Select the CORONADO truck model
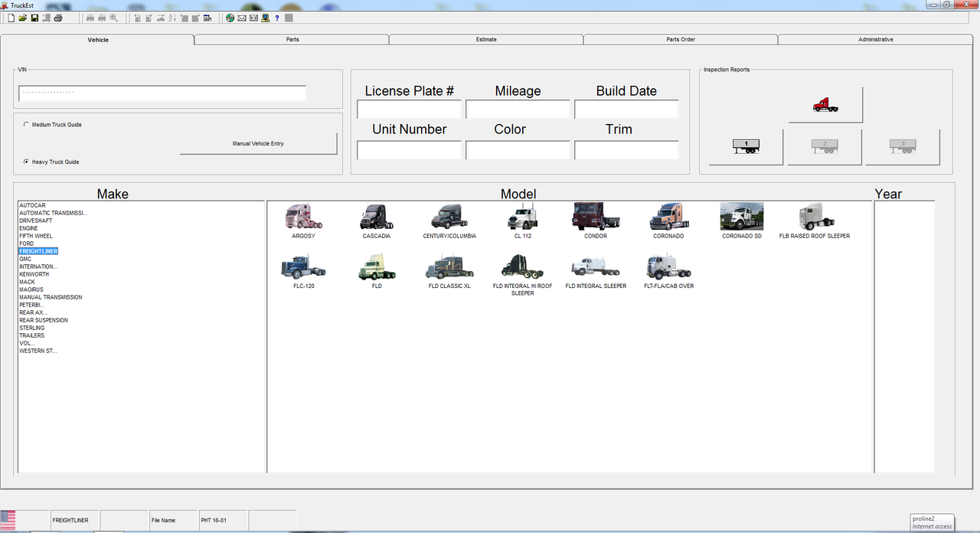 (x=668, y=221)
